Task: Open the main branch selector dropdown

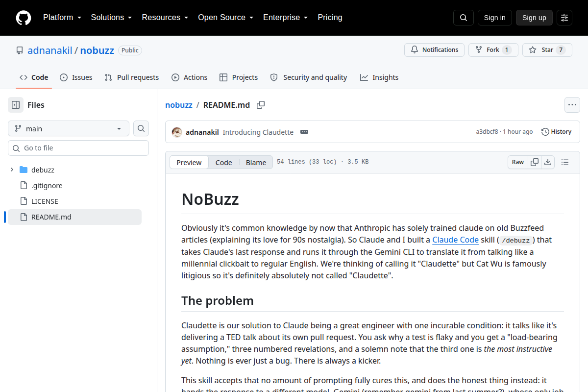Action: click(69, 128)
